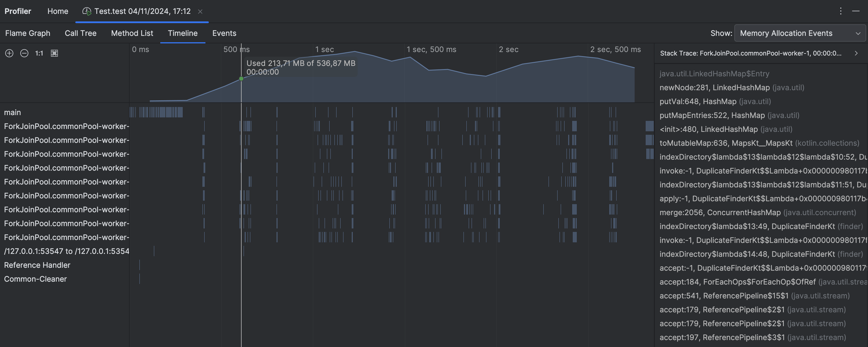Open the Memory Allocation Events dropdown
The image size is (868, 347).
(x=800, y=33)
